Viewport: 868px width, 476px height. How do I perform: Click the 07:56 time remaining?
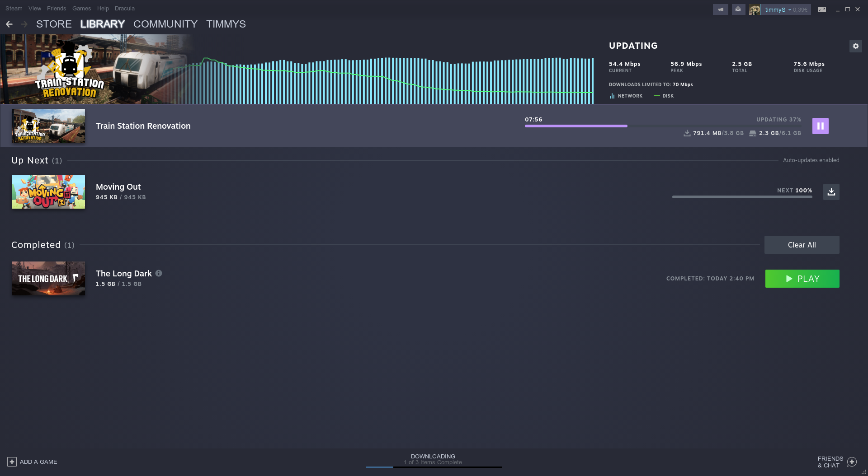[x=533, y=119]
